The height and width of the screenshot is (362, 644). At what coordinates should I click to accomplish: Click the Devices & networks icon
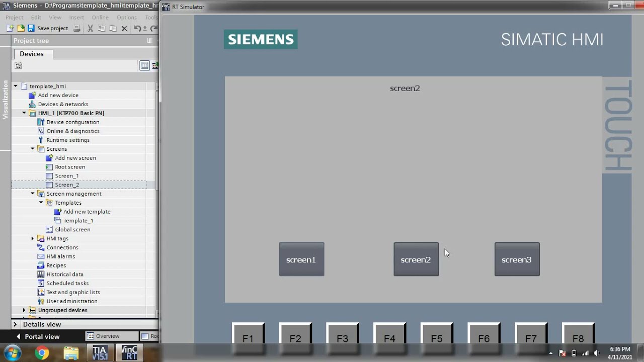[x=32, y=104]
